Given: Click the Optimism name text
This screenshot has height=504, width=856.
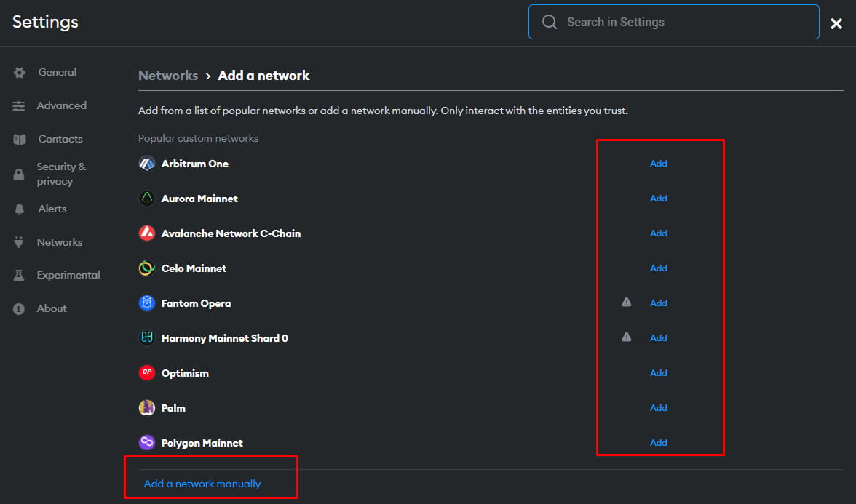Looking at the screenshot, I should point(185,373).
